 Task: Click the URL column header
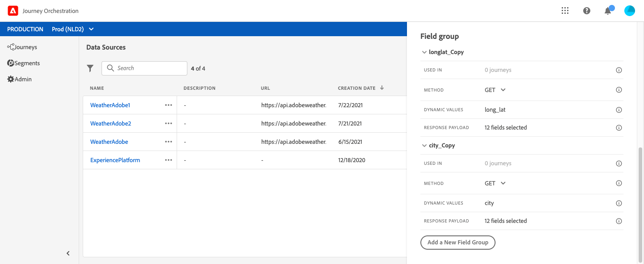pyautogui.click(x=266, y=88)
